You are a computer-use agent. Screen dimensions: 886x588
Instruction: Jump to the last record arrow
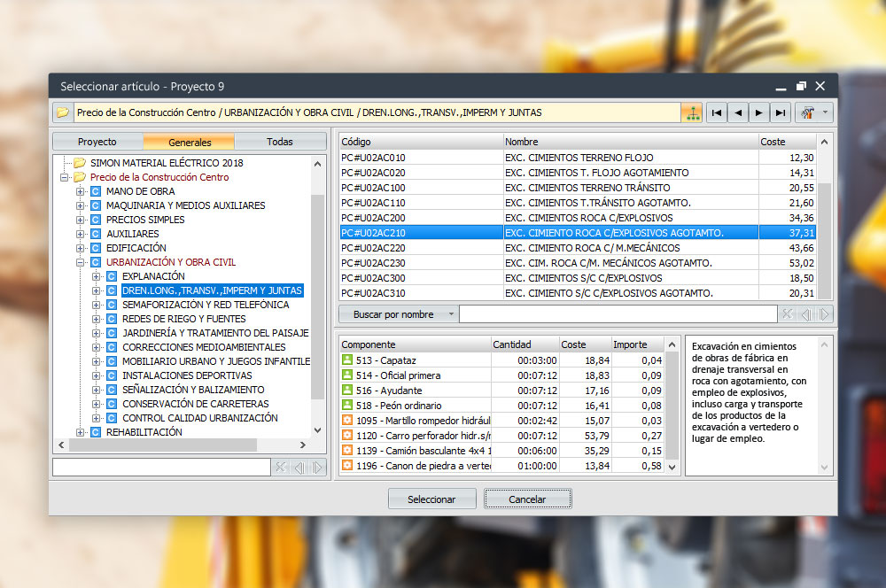coord(780,112)
